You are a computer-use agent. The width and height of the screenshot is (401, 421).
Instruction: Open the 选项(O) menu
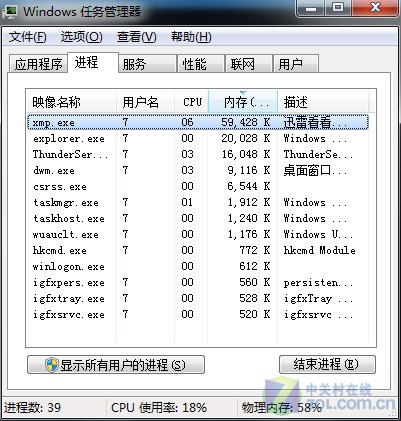(82, 37)
